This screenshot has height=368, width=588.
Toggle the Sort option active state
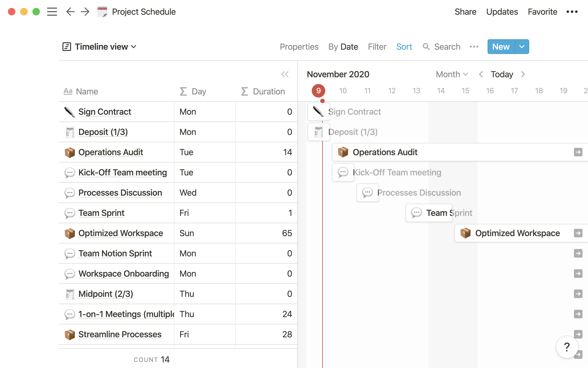tap(404, 47)
